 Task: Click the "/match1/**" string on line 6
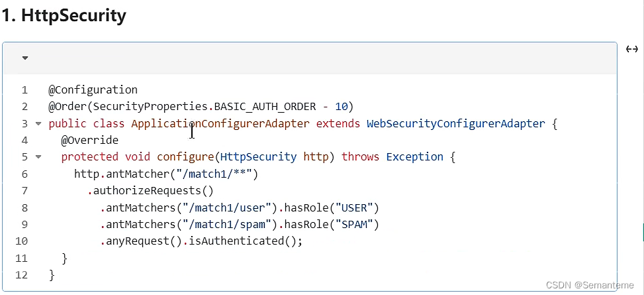pyautogui.click(x=214, y=174)
